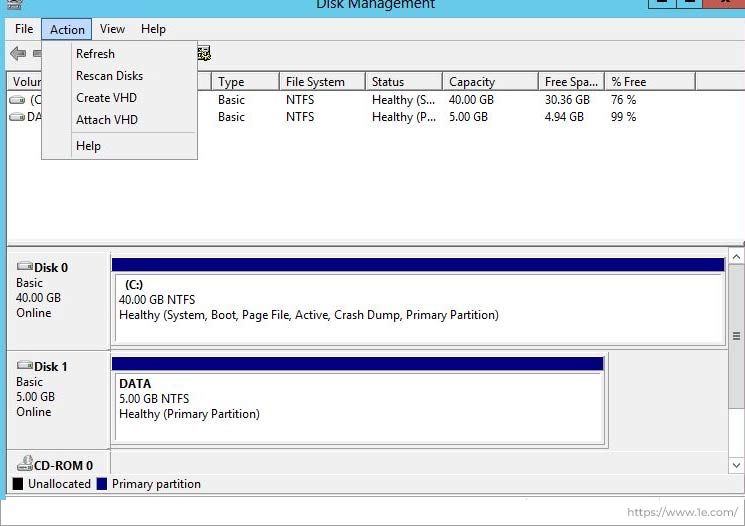Image resolution: width=745 pixels, height=526 pixels.
Task: Click the Primary partition legend label
Action: 156,484
